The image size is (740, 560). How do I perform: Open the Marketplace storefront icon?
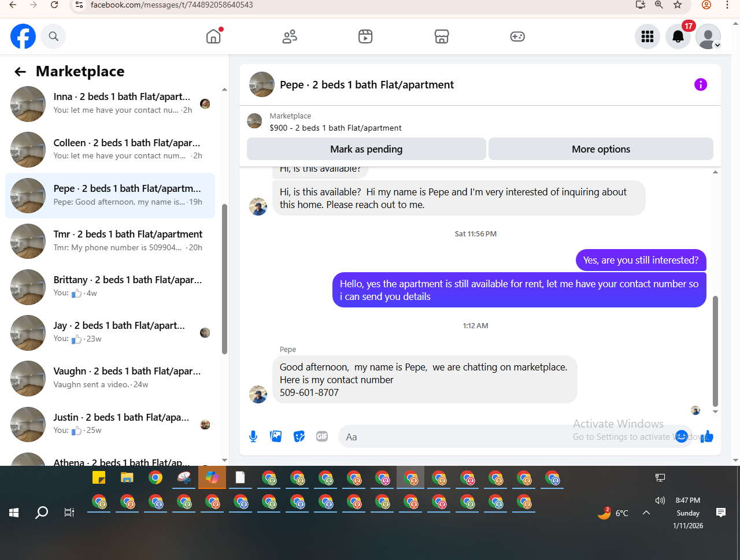click(x=442, y=36)
